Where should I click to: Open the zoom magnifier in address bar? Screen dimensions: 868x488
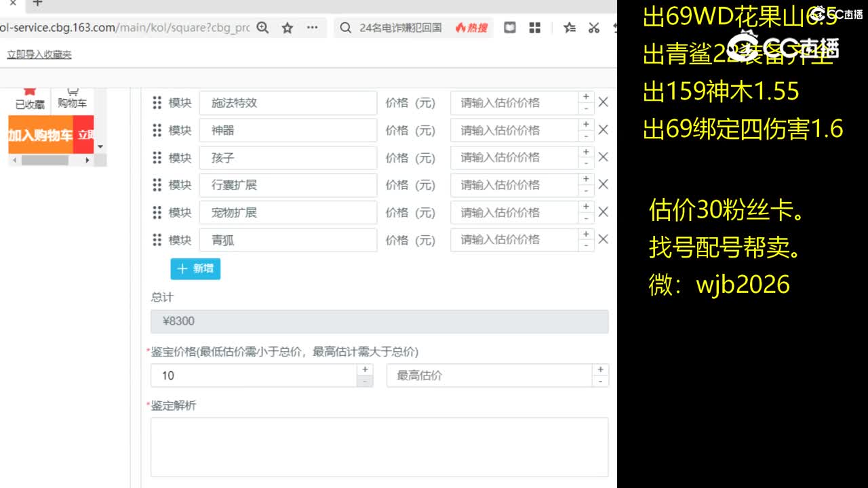(x=262, y=28)
